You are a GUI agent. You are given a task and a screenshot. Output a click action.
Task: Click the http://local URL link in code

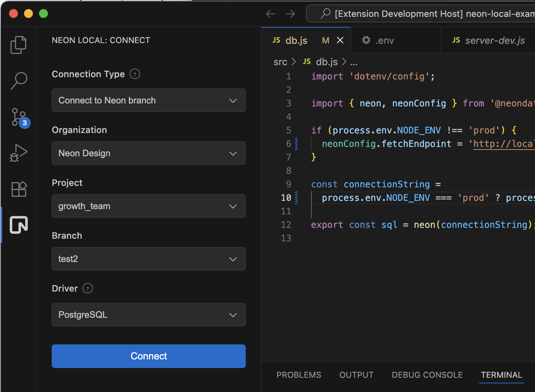[504, 144]
